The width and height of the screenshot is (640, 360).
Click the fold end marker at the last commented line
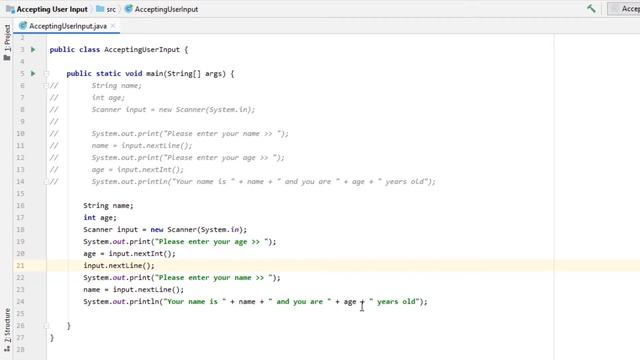[x=46, y=181]
